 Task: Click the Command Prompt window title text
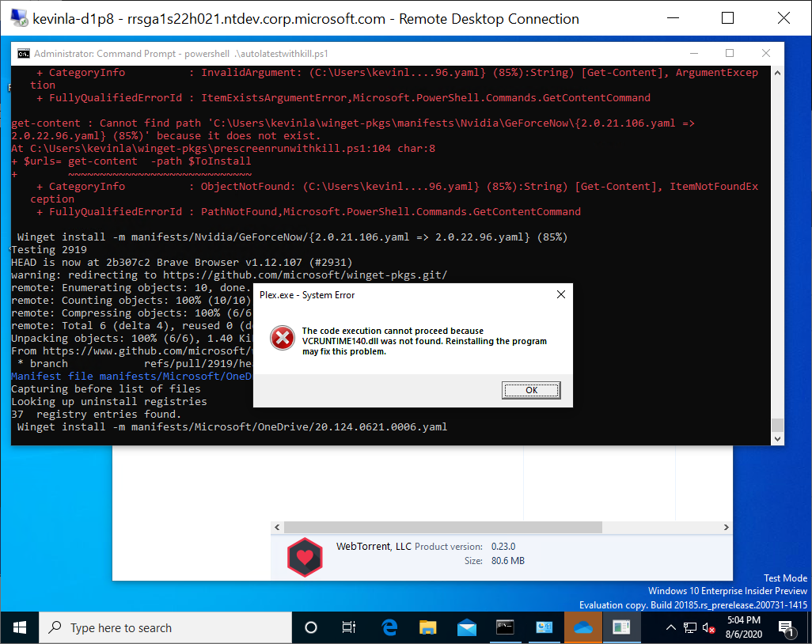(180, 54)
